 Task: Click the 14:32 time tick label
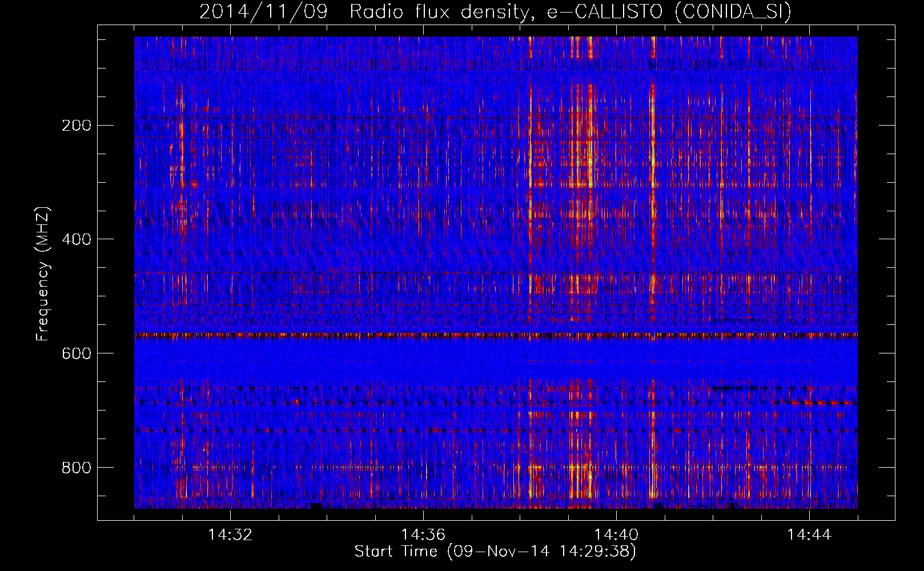coord(230,535)
